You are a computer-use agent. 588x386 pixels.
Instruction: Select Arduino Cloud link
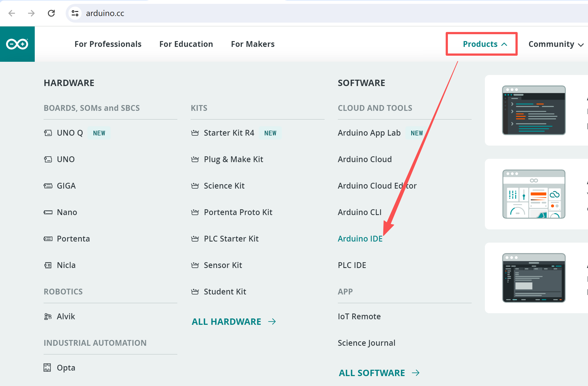point(365,159)
